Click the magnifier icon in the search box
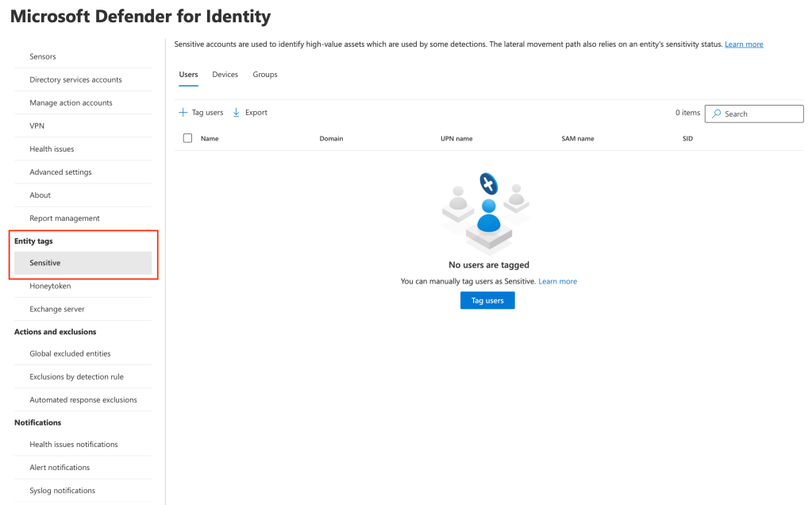812x505 pixels. point(717,114)
